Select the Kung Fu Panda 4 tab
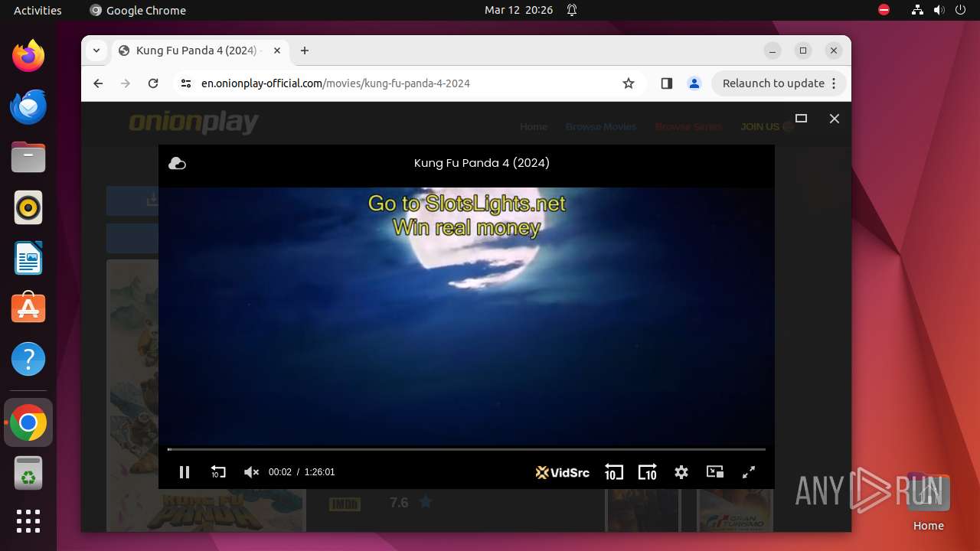The image size is (980, 551). pos(201,51)
